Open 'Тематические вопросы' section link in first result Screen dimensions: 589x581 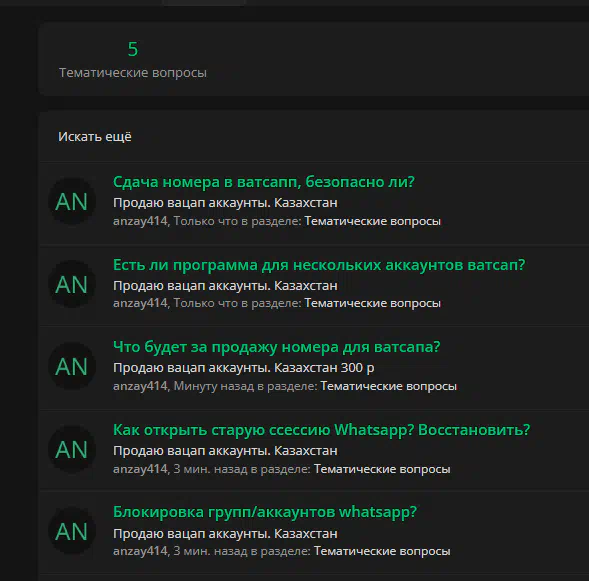pyautogui.click(x=372, y=221)
